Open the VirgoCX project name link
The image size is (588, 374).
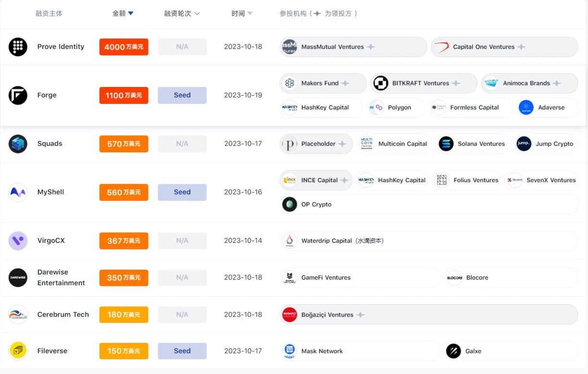pyautogui.click(x=51, y=241)
